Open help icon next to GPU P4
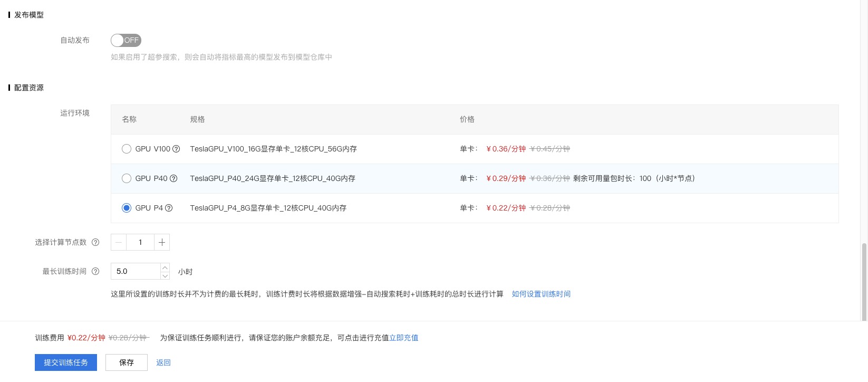 click(169, 208)
